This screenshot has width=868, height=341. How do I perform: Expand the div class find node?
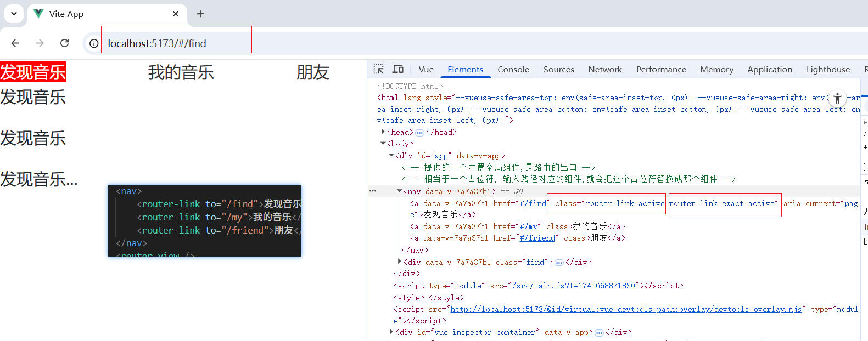click(399, 262)
